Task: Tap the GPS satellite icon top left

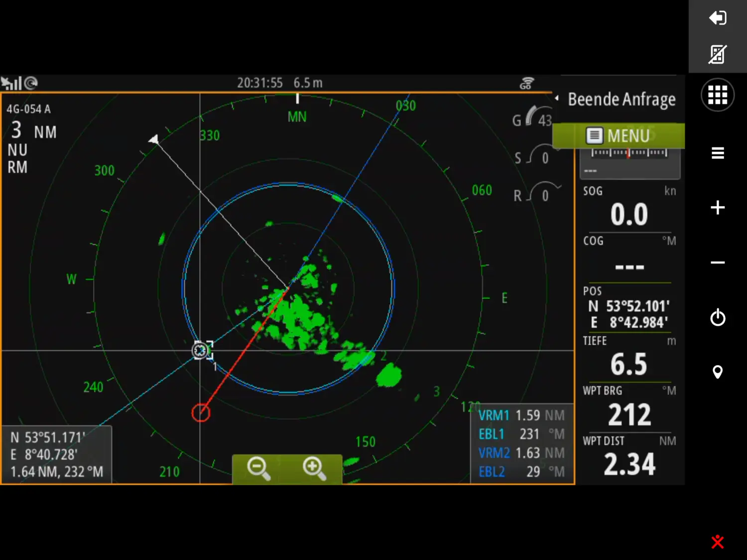Action: (10, 83)
